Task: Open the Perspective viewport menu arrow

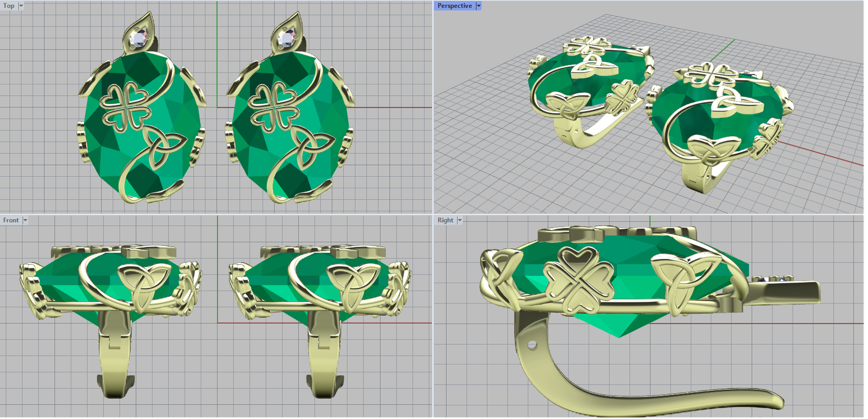Action: click(478, 6)
